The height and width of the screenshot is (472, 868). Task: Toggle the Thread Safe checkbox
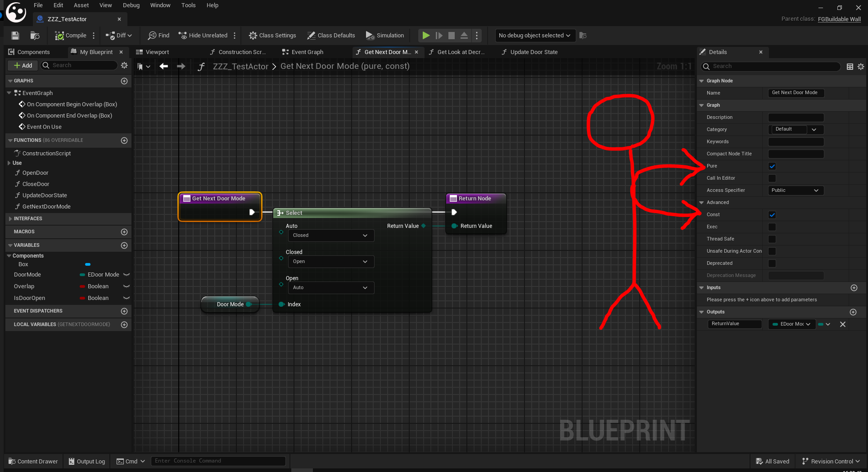point(772,239)
